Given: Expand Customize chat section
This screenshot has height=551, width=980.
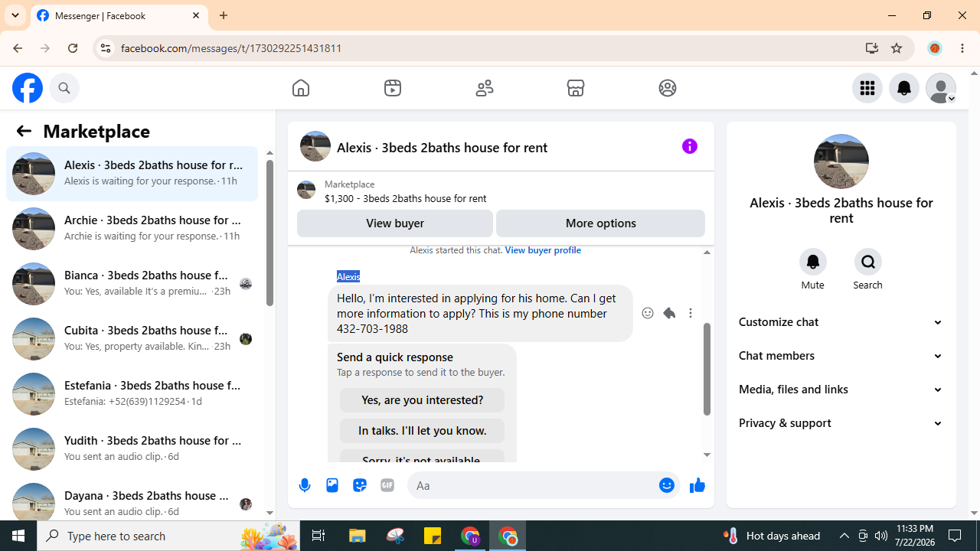Looking at the screenshot, I should [x=841, y=322].
